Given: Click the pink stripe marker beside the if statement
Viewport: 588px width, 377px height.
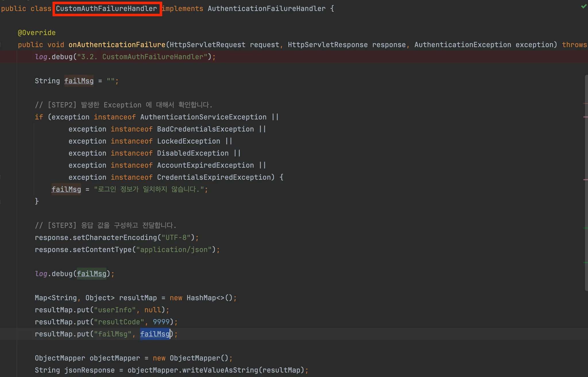Looking at the screenshot, I should [x=585, y=117].
